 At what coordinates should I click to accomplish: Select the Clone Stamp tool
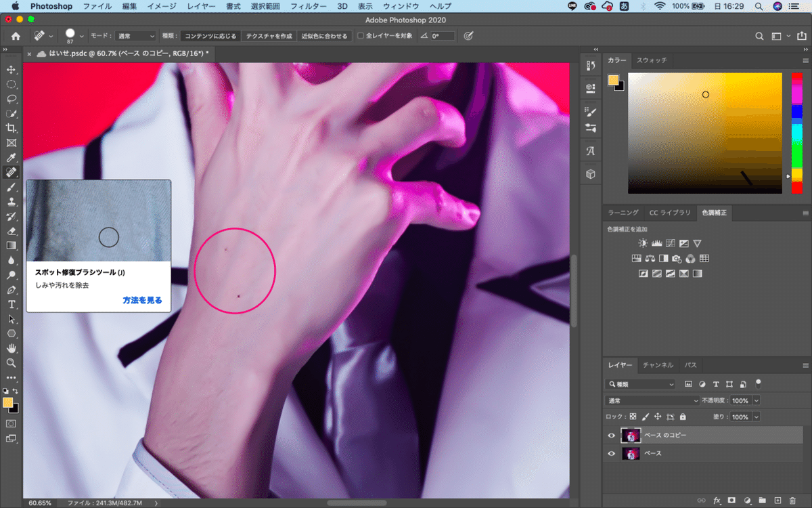(11, 202)
